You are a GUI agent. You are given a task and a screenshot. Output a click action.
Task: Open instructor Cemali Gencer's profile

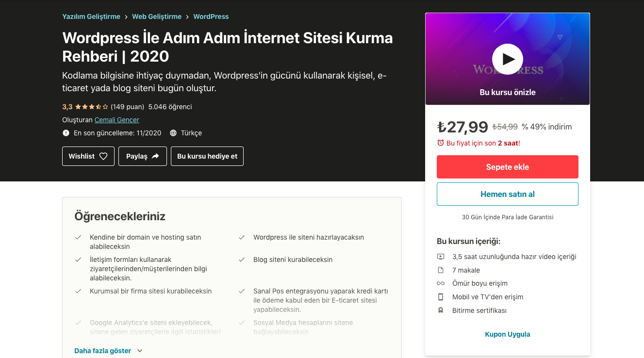(x=117, y=120)
